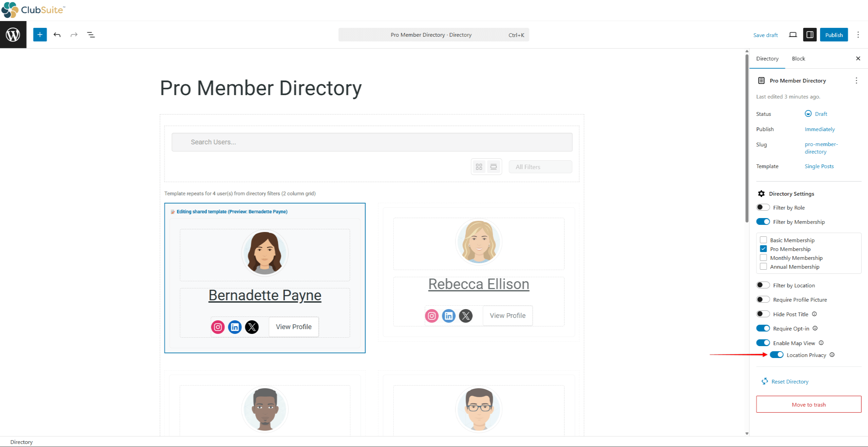The width and height of the screenshot is (868, 447).
Task: Click Bernadette Payne's LinkedIn icon
Action: click(x=235, y=327)
